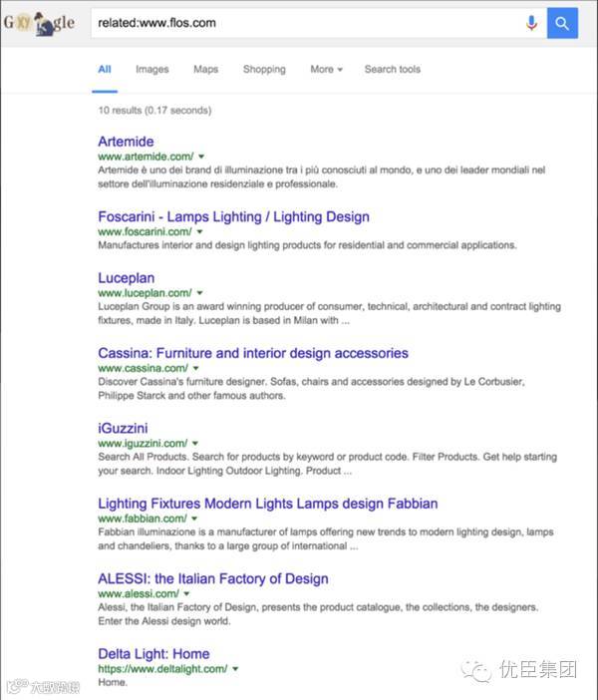Click the www.fabbian.com green URL
The height and width of the screenshot is (700, 598).
143,519
